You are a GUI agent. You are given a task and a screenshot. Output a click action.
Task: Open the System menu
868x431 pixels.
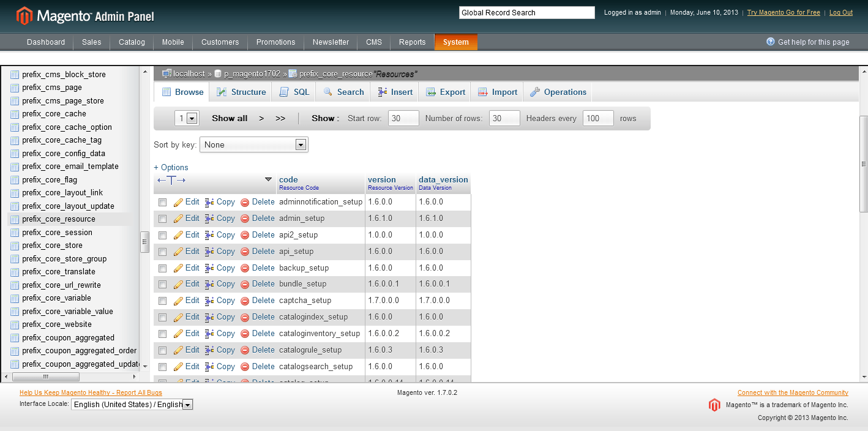pos(455,42)
